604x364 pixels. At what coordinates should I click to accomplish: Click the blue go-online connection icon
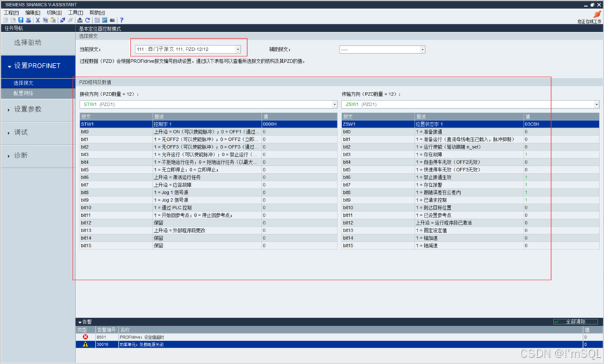pyautogui.click(x=62, y=20)
